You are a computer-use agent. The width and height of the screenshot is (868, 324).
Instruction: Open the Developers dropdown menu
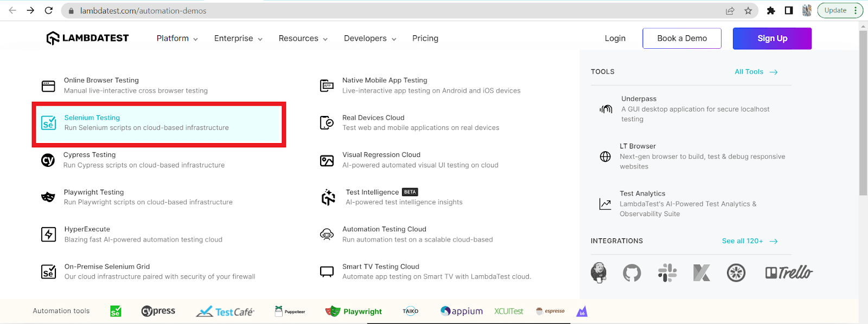point(370,38)
